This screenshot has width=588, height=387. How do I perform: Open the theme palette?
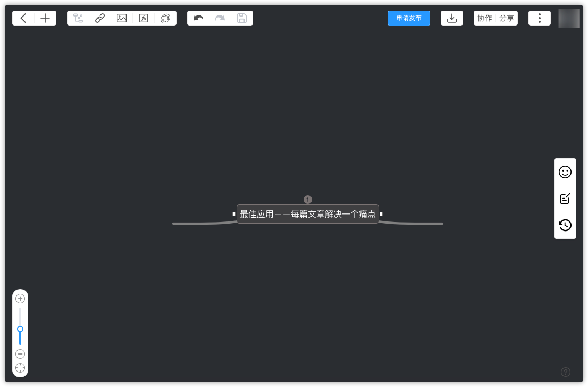(165, 18)
